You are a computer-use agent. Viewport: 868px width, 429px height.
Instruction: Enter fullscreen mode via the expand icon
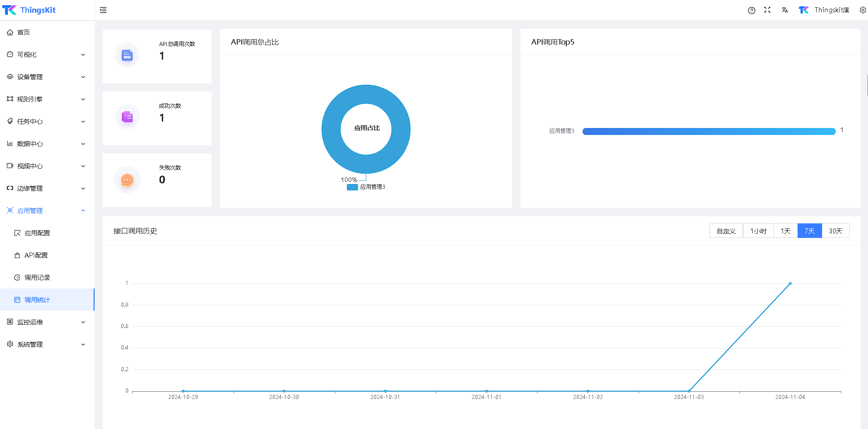pyautogui.click(x=767, y=10)
